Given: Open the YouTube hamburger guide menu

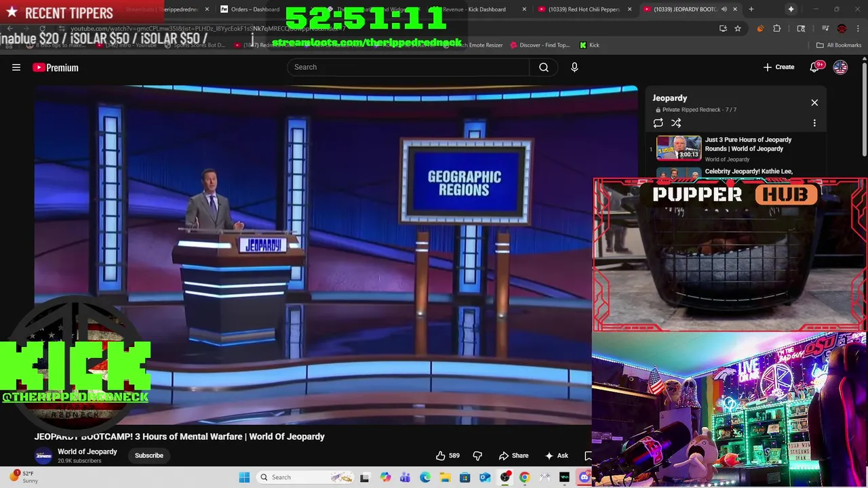Looking at the screenshot, I should click(16, 67).
